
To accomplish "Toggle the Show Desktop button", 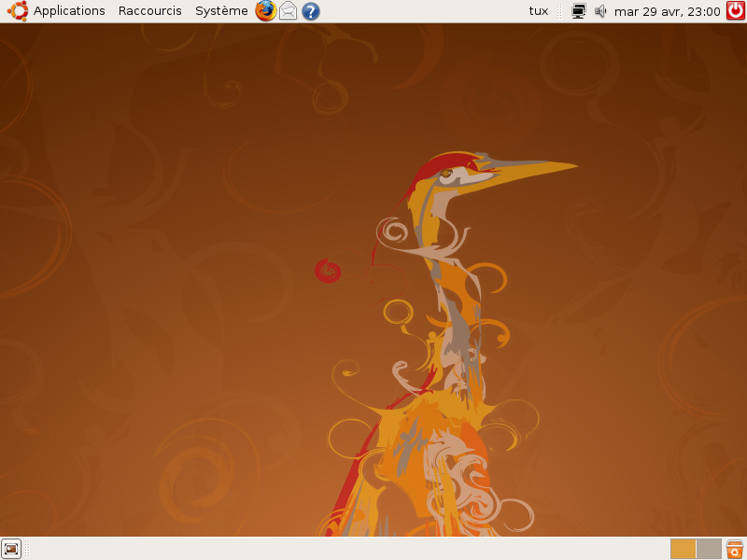I will (x=11, y=549).
